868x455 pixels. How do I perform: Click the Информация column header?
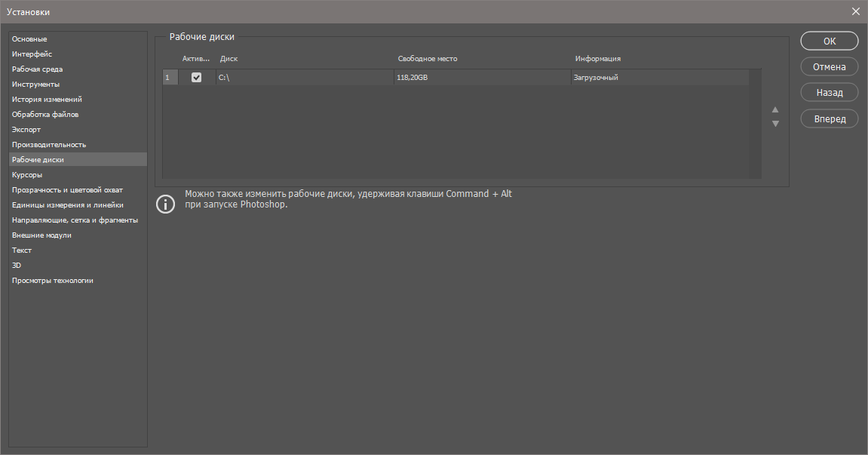[598, 59]
